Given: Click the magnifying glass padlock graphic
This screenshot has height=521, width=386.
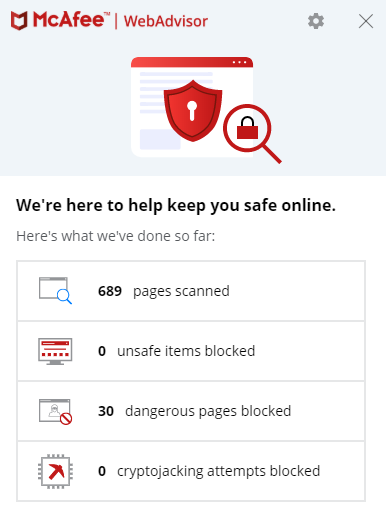Looking at the screenshot, I should tap(252, 133).
